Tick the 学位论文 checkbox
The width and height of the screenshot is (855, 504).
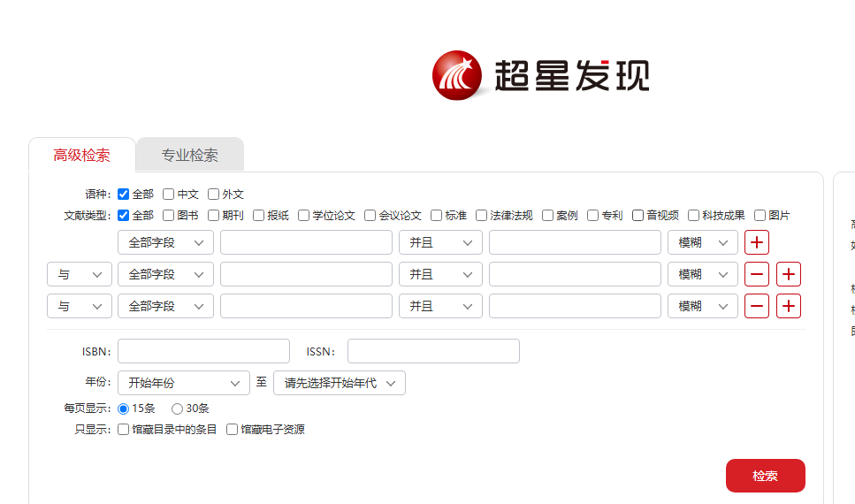[304, 215]
